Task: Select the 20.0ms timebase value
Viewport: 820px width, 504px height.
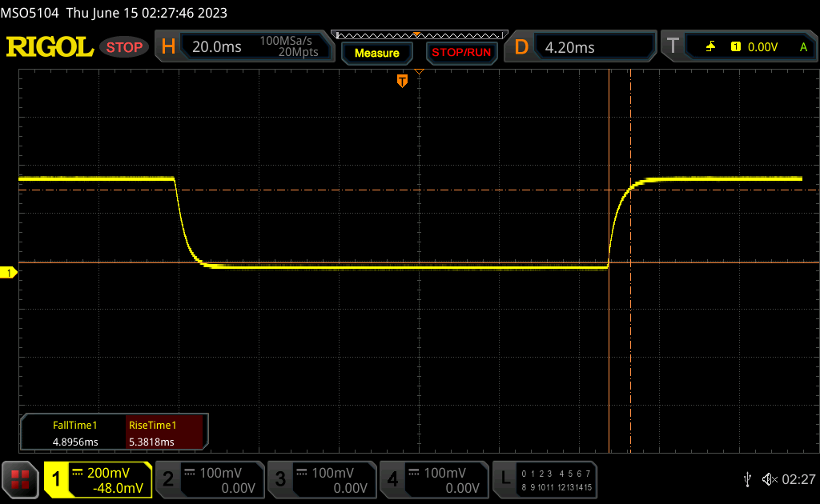Action: click(x=216, y=47)
